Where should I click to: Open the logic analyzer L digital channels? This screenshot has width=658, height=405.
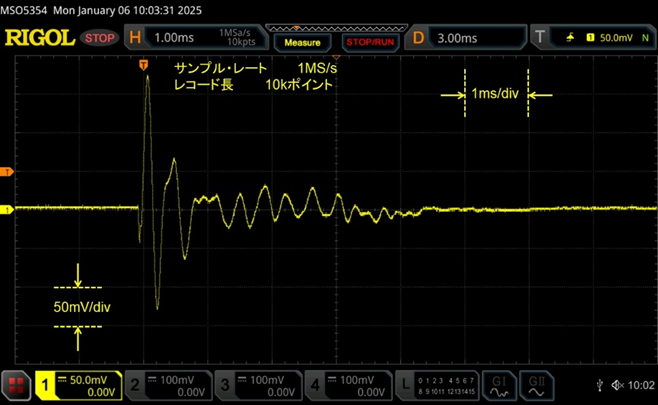pos(437,386)
